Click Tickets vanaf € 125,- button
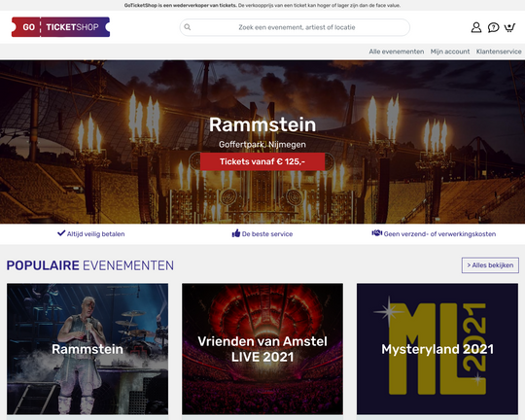Image resolution: width=525 pixels, height=420 pixels. click(262, 161)
